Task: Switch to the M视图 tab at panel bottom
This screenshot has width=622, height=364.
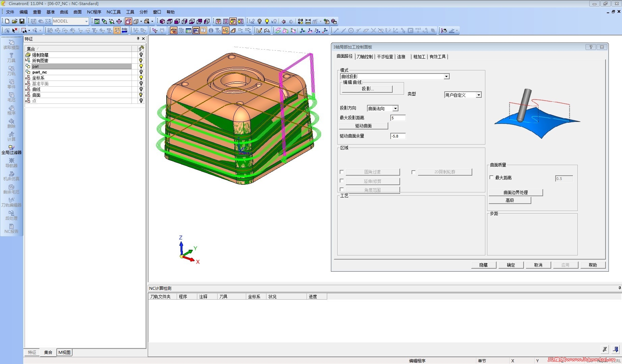Action: click(64, 353)
